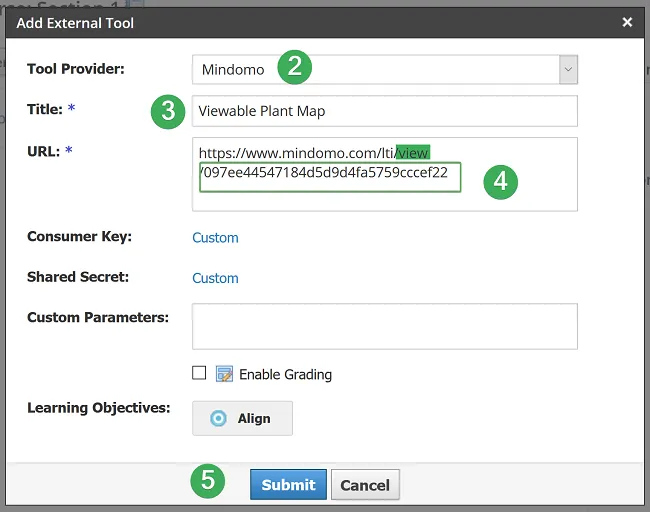Click the green-outlined map ID in URL
The height and width of the screenshot is (512, 650).
(x=330, y=177)
